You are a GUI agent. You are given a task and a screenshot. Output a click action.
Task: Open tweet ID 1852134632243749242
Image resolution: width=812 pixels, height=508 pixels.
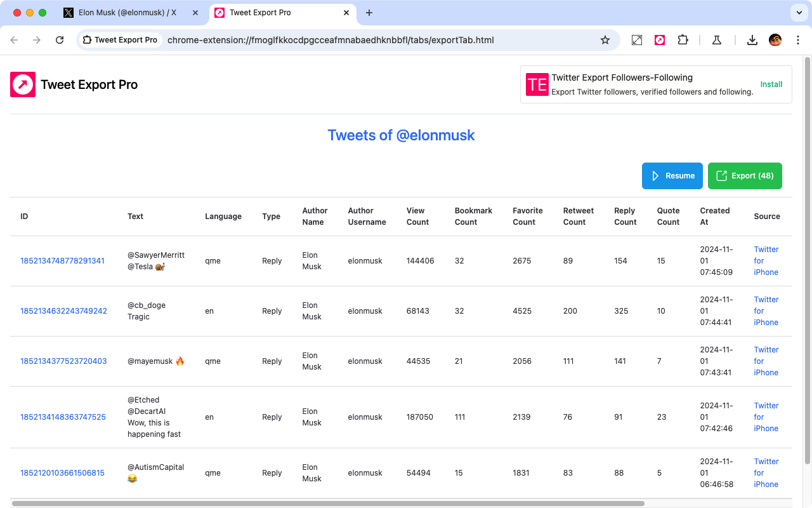[63, 311]
